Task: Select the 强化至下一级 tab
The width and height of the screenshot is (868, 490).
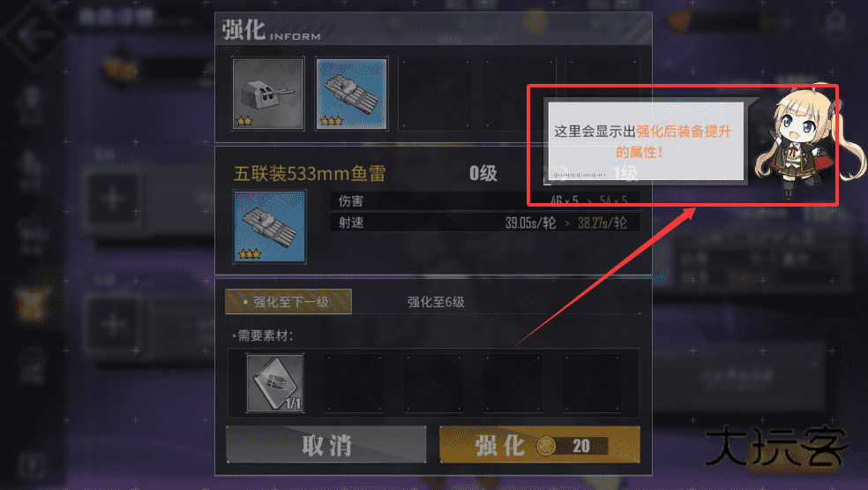Action: (288, 302)
